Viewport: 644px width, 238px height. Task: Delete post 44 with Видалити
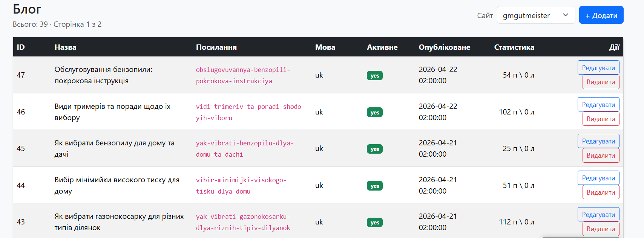click(x=601, y=192)
